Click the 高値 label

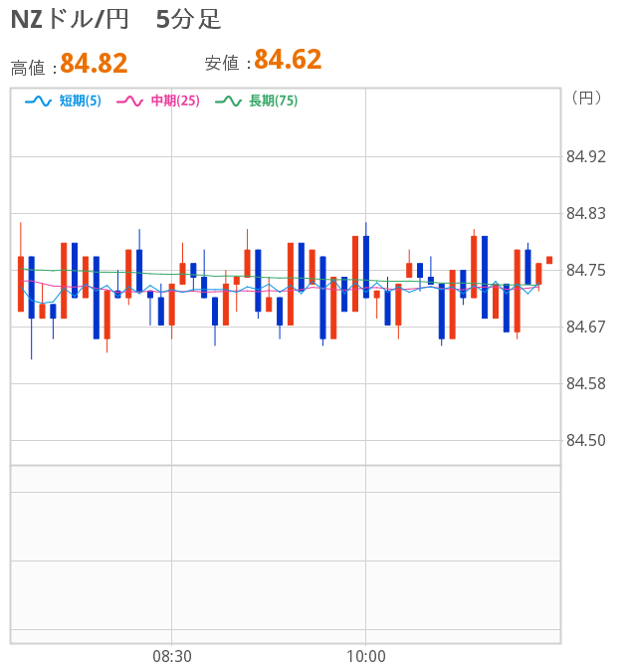[x=29, y=68]
